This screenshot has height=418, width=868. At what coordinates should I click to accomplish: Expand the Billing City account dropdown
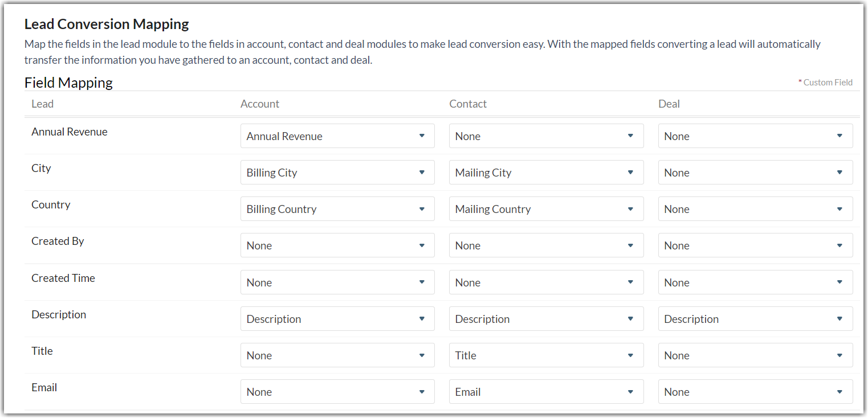[337, 173]
